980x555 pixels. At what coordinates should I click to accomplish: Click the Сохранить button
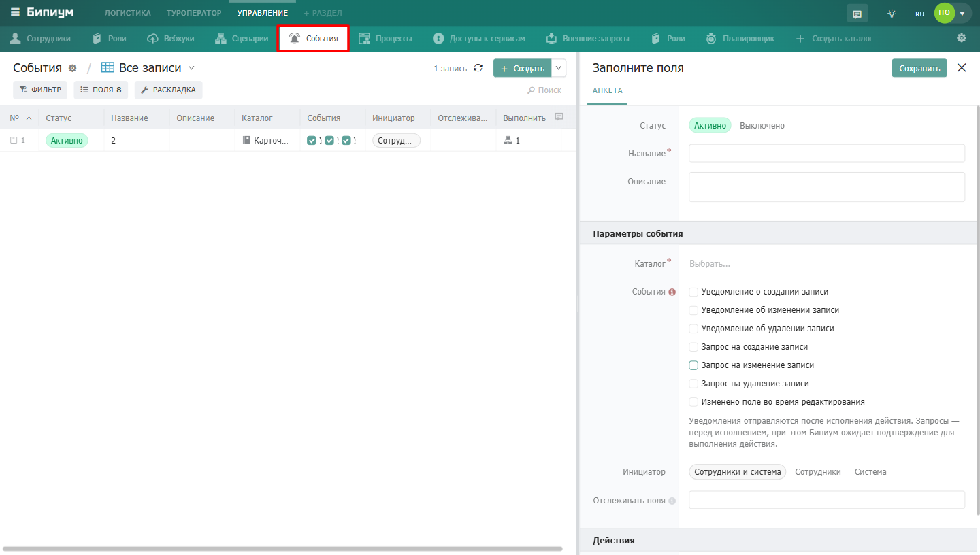pos(919,68)
